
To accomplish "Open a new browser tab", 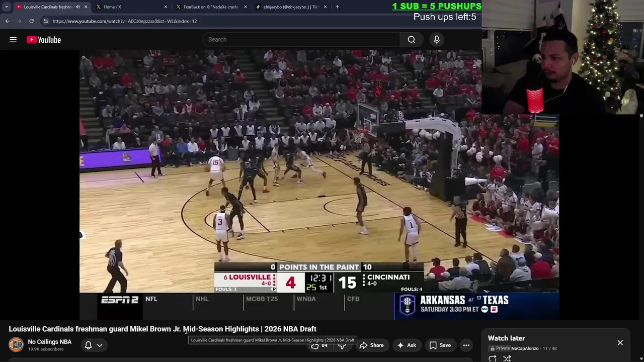I will pos(337,7).
